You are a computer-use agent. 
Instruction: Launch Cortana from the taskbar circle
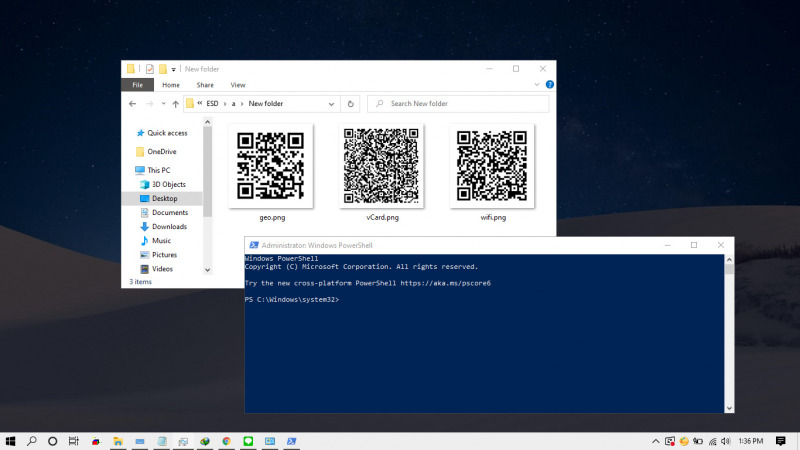(53, 441)
